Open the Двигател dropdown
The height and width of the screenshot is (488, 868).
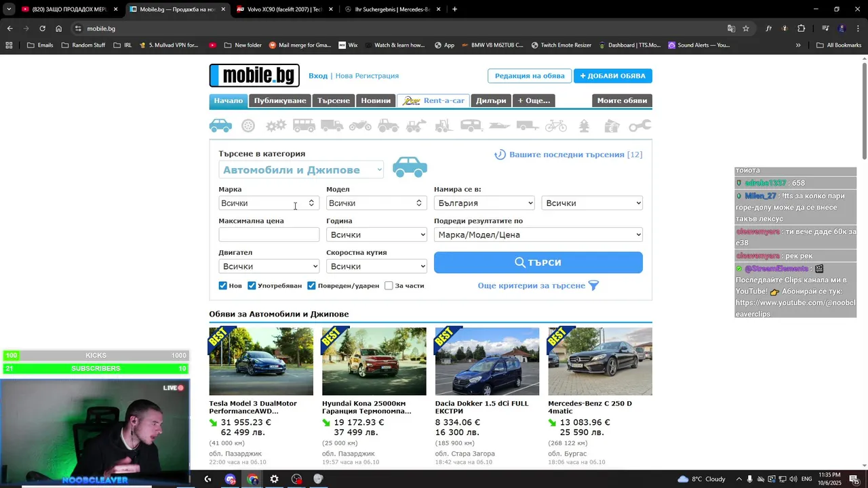269,266
